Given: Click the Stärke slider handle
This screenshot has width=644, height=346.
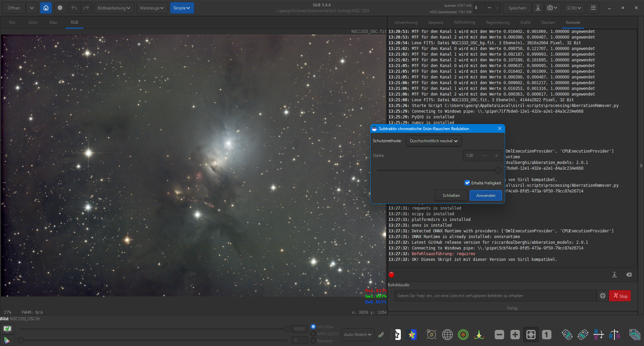Looking at the screenshot, I should [498, 170].
